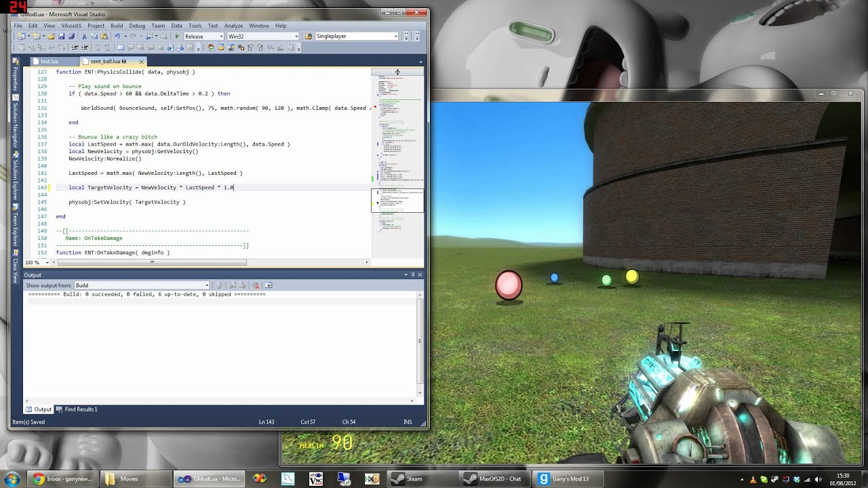Click the Comment Selection toolbar icon
The height and width of the screenshot is (488, 868).
(98, 47)
